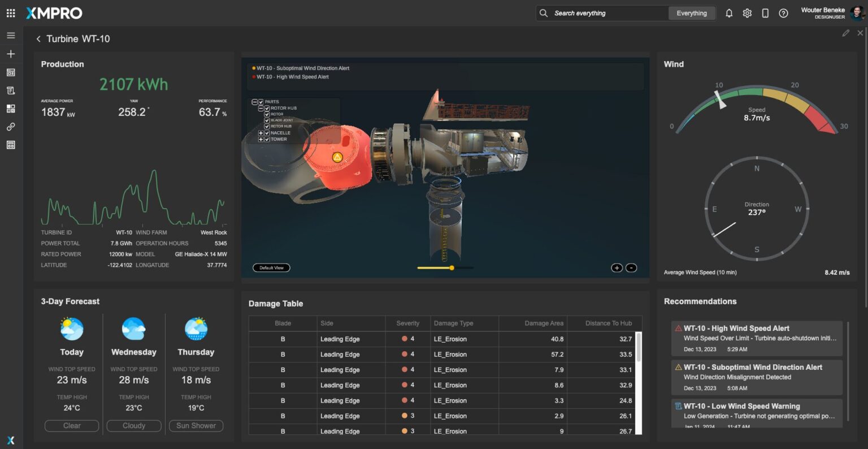Click the Default View button
Viewport: 868px width, 449px height.
coord(271,267)
